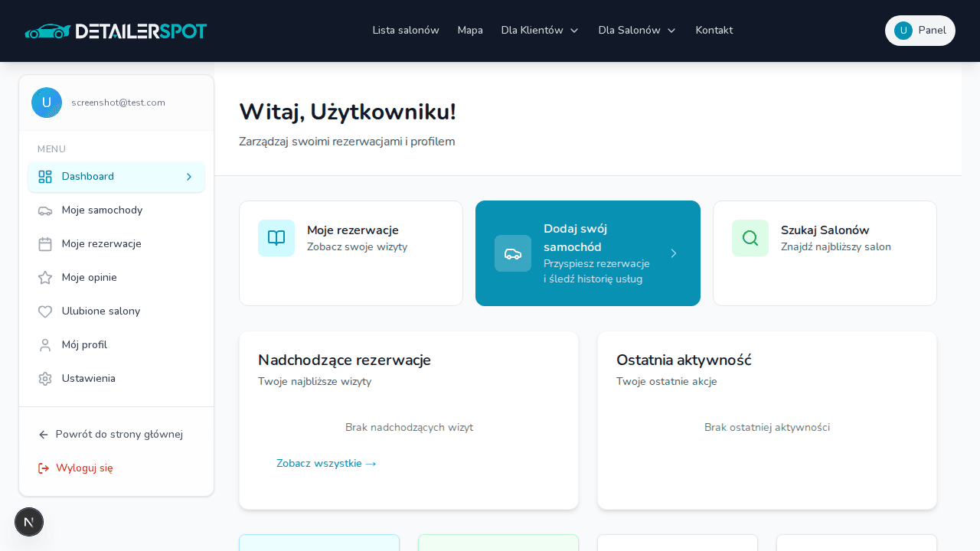Click the DetailerSpot logo

click(116, 31)
